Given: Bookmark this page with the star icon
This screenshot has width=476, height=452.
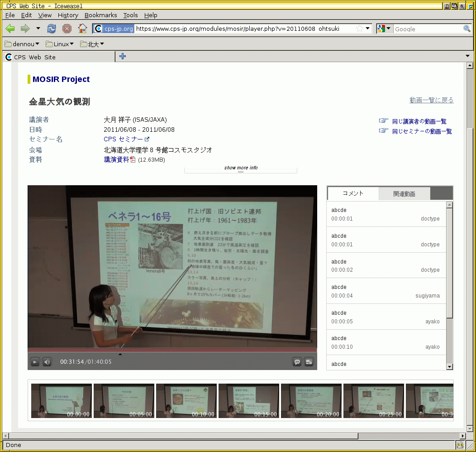Looking at the screenshot, I should [x=359, y=29].
